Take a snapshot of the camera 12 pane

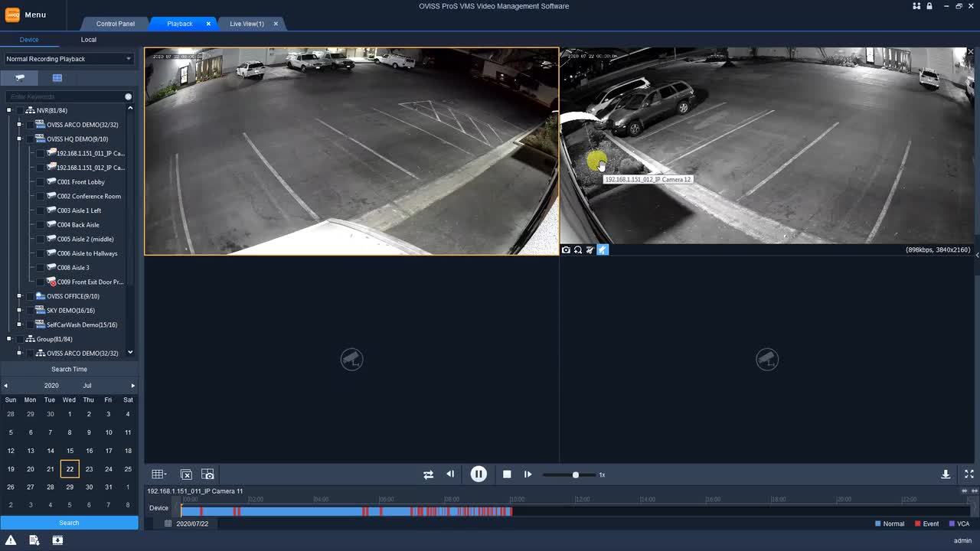click(x=566, y=250)
